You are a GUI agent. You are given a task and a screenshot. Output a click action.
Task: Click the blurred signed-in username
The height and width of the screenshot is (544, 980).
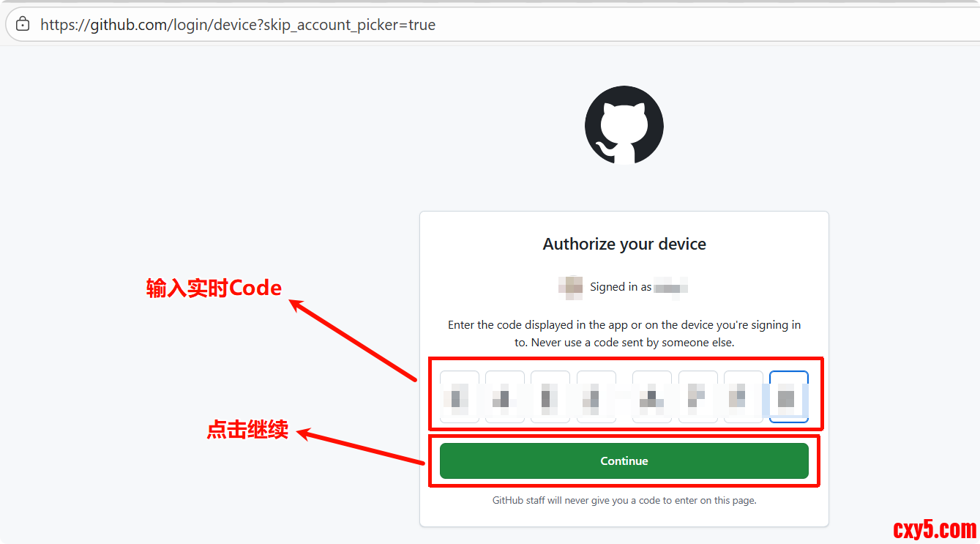coord(671,287)
